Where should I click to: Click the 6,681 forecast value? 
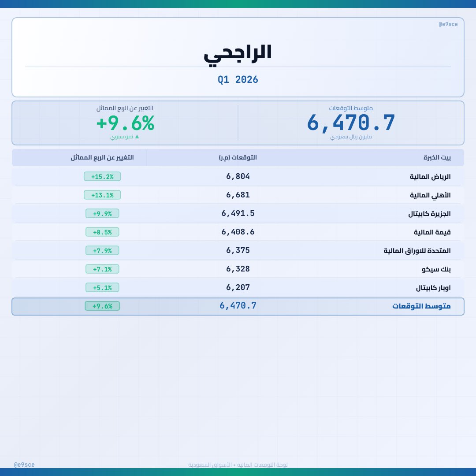pos(238,195)
